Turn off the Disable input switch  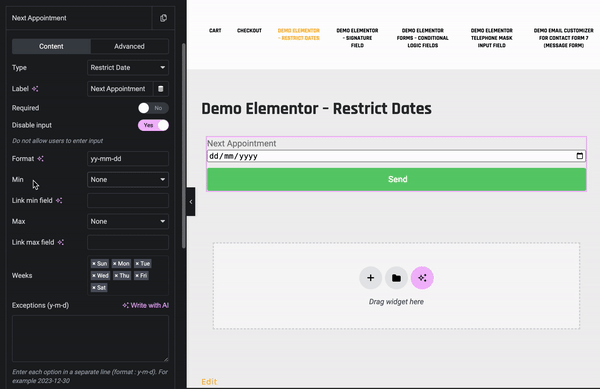[153, 125]
